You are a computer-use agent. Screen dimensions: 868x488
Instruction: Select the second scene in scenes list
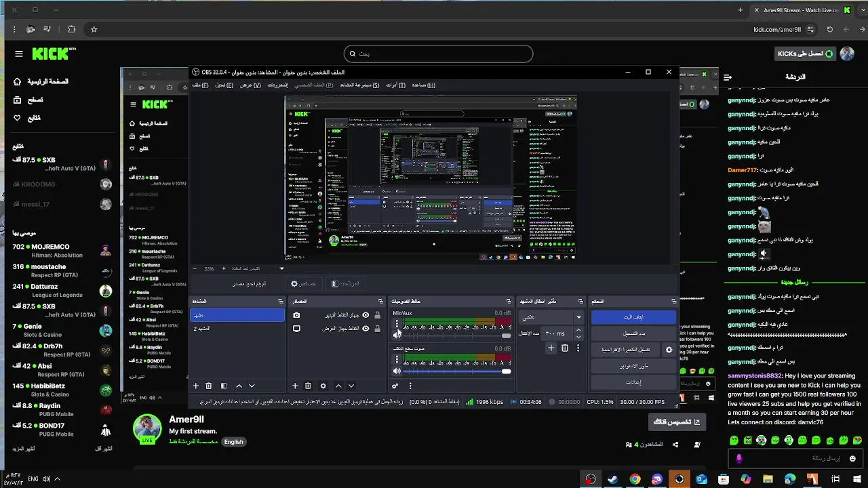(x=237, y=328)
